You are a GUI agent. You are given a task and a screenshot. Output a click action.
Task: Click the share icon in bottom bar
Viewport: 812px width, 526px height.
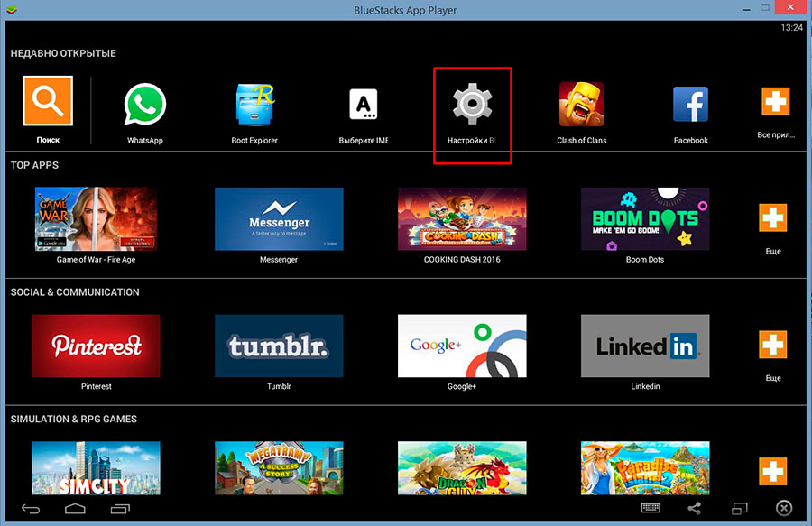pyautogui.click(x=695, y=508)
